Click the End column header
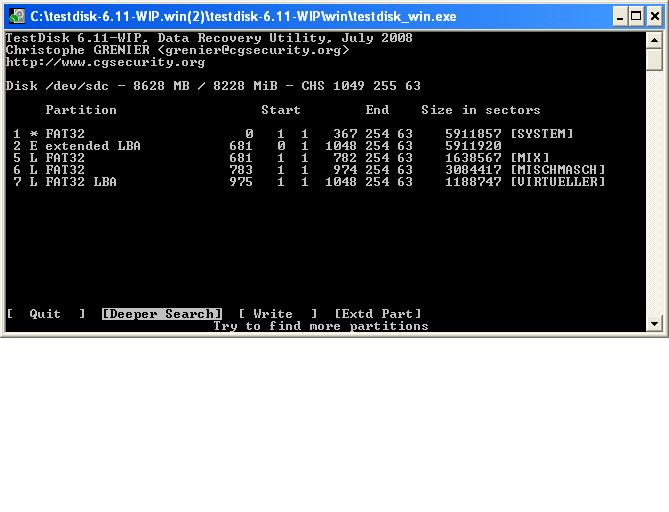Screen dimensions: 669x512 [377, 110]
